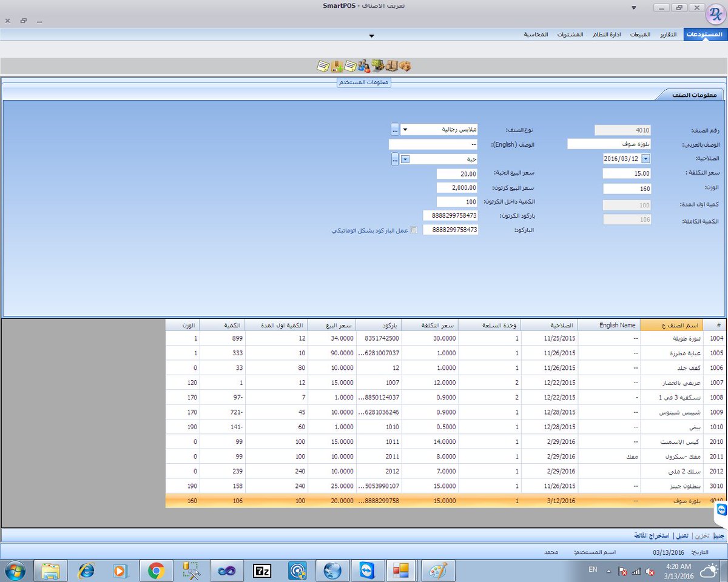Click the weight field showing 160
Image resolution: width=728 pixels, height=582 pixels.
[627, 189]
